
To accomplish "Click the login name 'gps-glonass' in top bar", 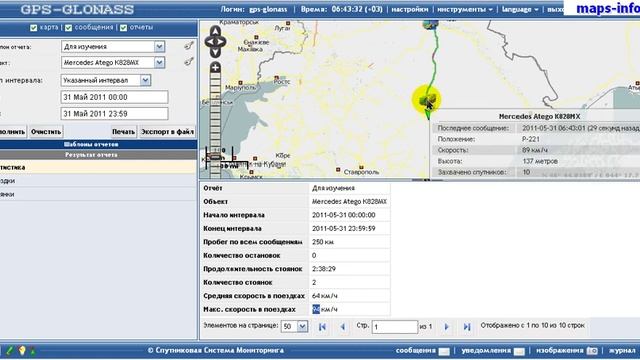I will pos(268,9).
